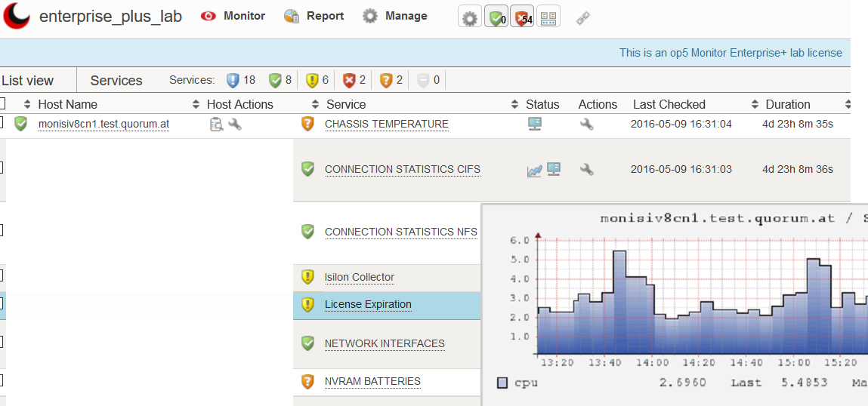The image size is (868, 406).
Task: Check the License Expiration row checkbox
Action: click(x=1, y=303)
